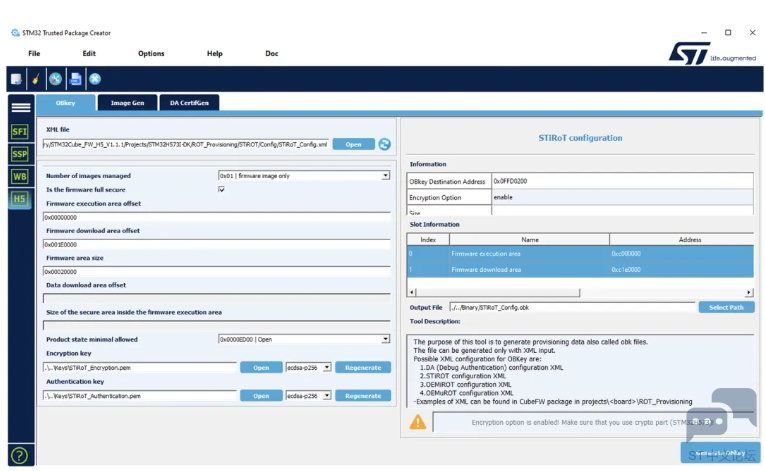Image resolution: width=765 pixels, height=471 pixels.
Task: Click Open button for the XML file
Action: [354, 144]
